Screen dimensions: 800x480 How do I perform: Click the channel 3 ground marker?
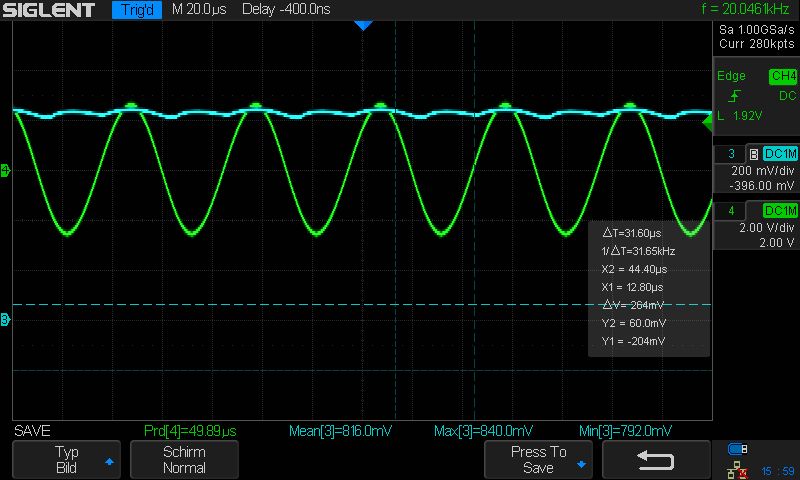[5, 319]
